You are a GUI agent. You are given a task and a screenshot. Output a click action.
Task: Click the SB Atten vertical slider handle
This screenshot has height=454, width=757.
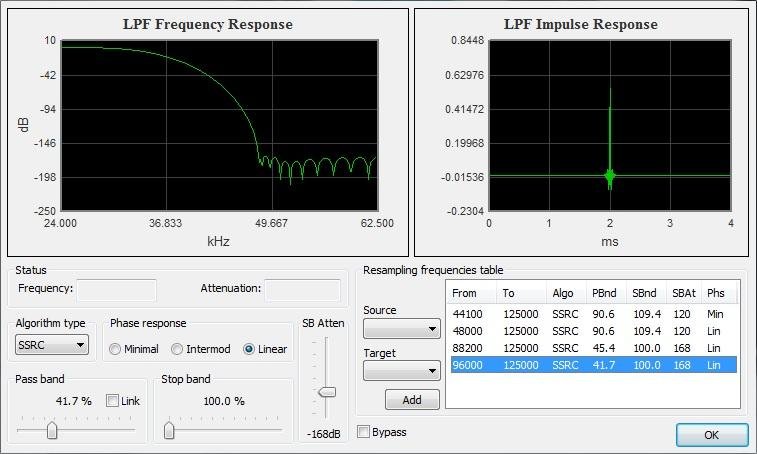tap(327, 392)
